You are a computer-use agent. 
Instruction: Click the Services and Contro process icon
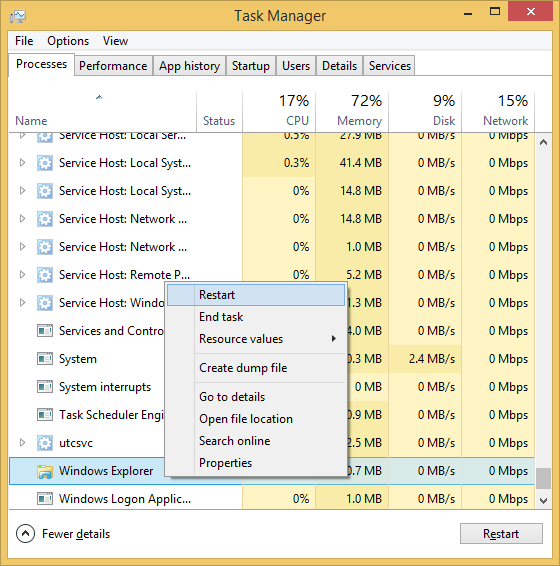pos(45,331)
